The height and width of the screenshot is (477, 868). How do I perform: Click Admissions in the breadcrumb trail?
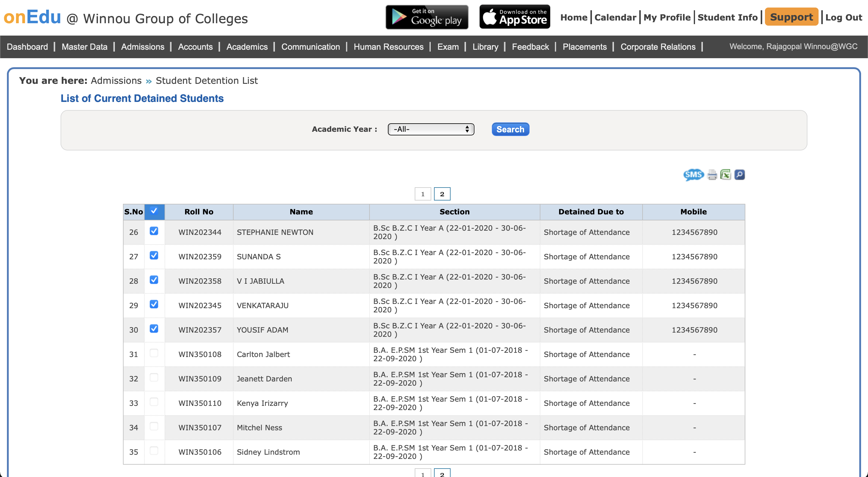(116, 81)
